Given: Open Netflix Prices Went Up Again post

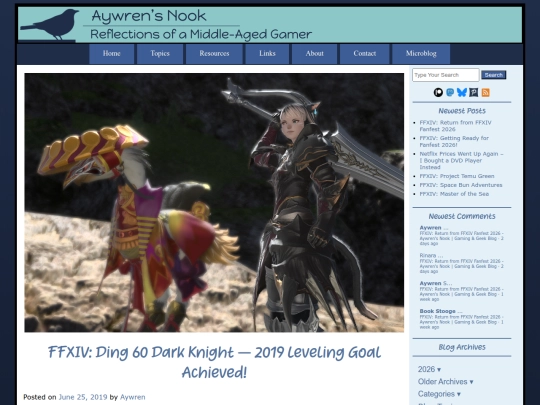Looking at the screenshot, I should pos(461,160).
